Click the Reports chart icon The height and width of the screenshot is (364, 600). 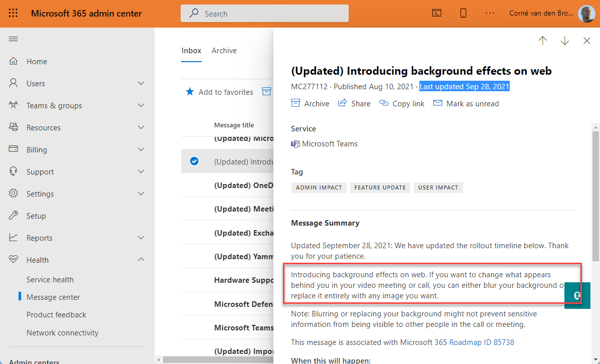click(x=14, y=238)
